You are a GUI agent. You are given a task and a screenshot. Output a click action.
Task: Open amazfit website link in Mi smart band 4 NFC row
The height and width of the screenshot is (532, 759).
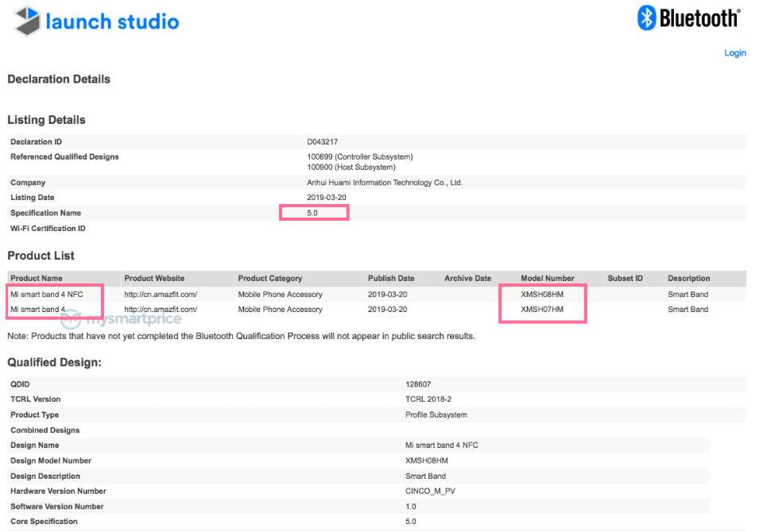pos(161,295)
